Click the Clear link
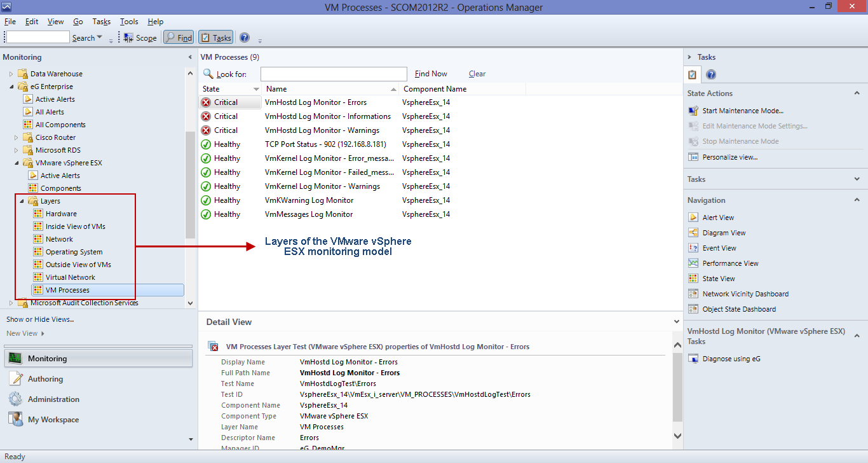Image resolution: width=868 pixels, height=463 pixels. click(477, 74)
